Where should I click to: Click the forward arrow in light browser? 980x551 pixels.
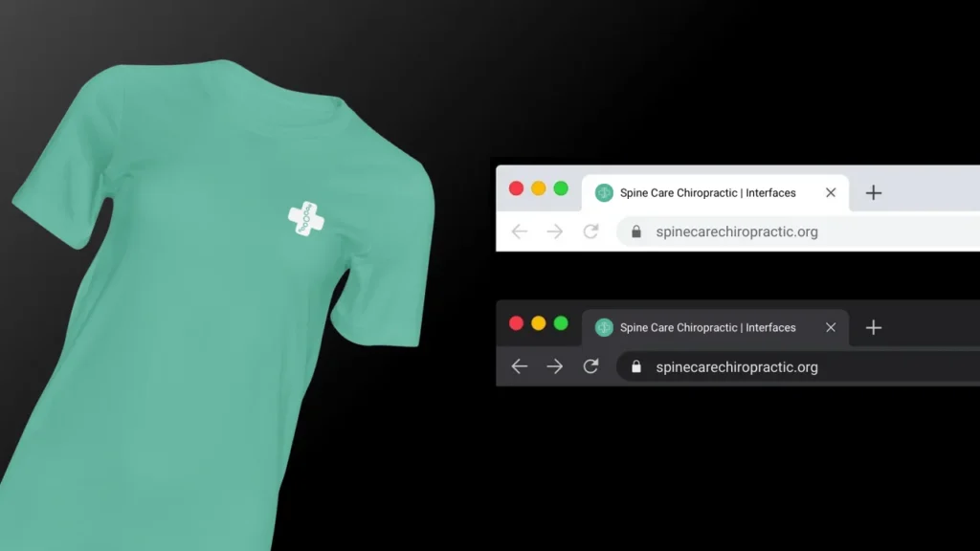point(554,231)
